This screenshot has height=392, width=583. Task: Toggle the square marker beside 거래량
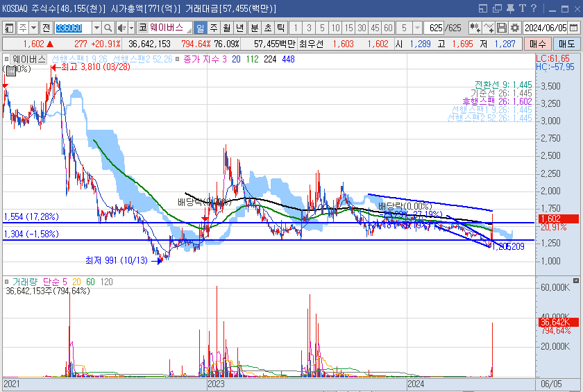tap(6, 282)
